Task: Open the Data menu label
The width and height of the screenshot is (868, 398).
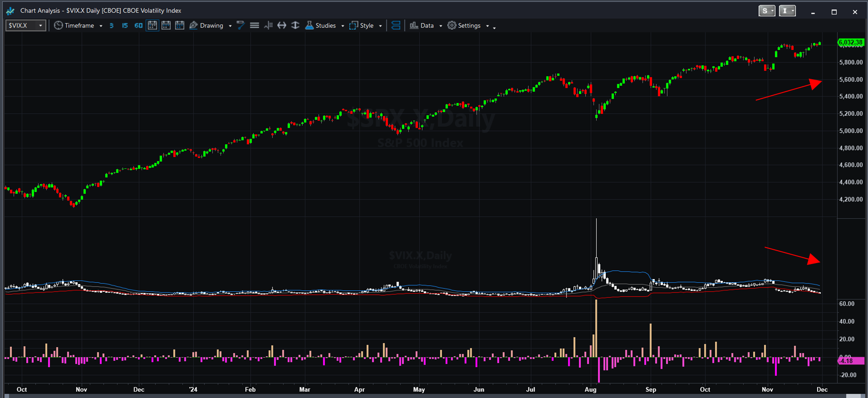Action: [427, 25]
